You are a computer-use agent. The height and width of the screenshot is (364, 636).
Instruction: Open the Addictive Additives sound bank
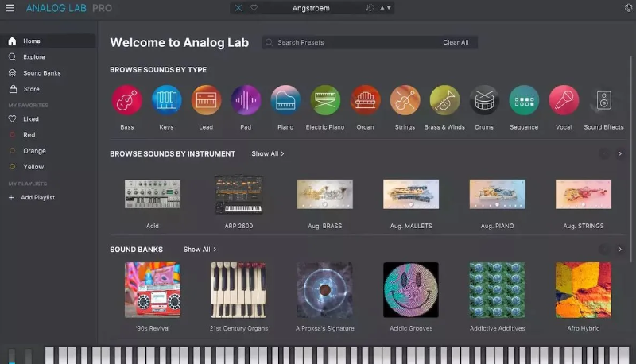[x=498, y=290]
